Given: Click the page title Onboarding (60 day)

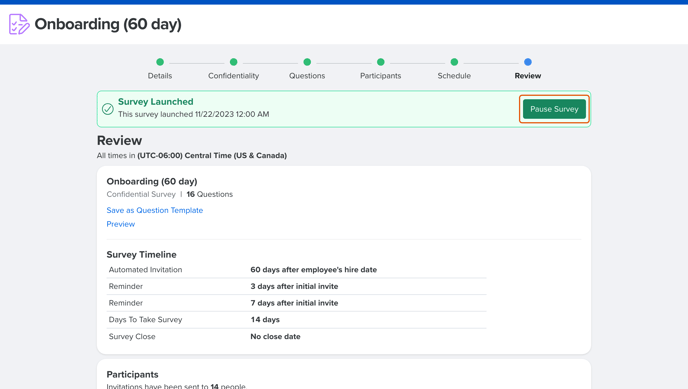Looking at the screenshot, I should (x=108, y=24).
